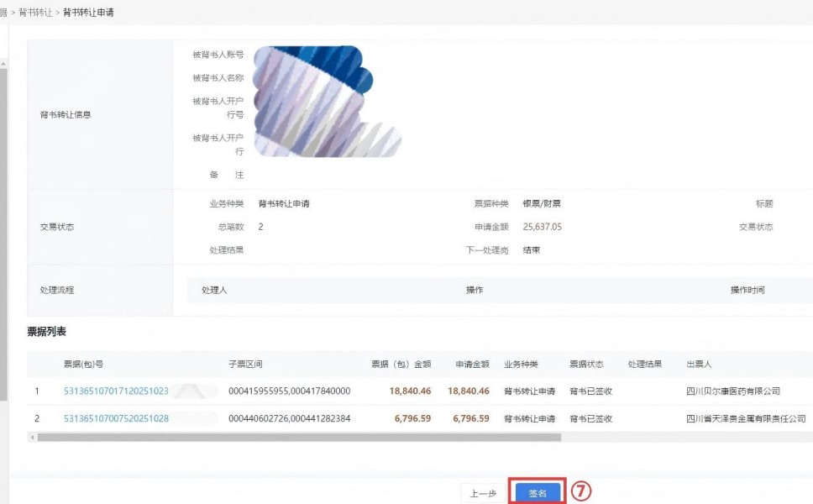Click the 票据（包）金额 column header
Image resolution: width=813 pixels, height=504 pixels.
tap(401, 365)
